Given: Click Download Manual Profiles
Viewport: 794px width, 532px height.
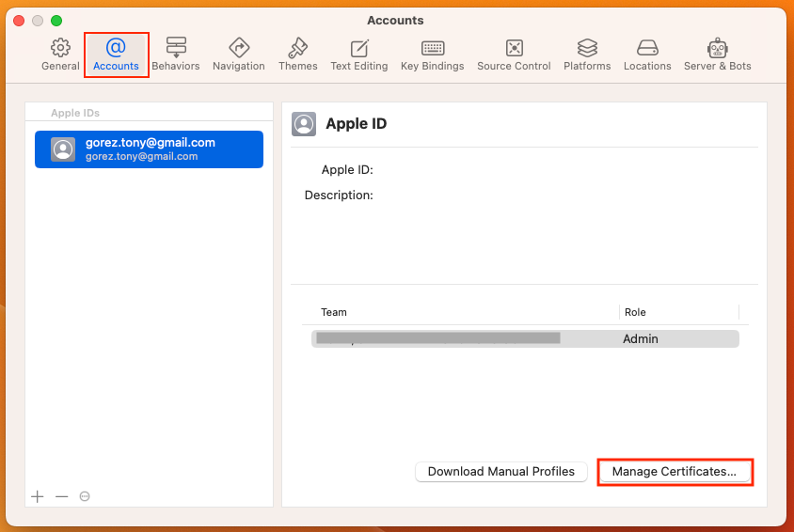Looking at the screenshot, I should (501, 472).
